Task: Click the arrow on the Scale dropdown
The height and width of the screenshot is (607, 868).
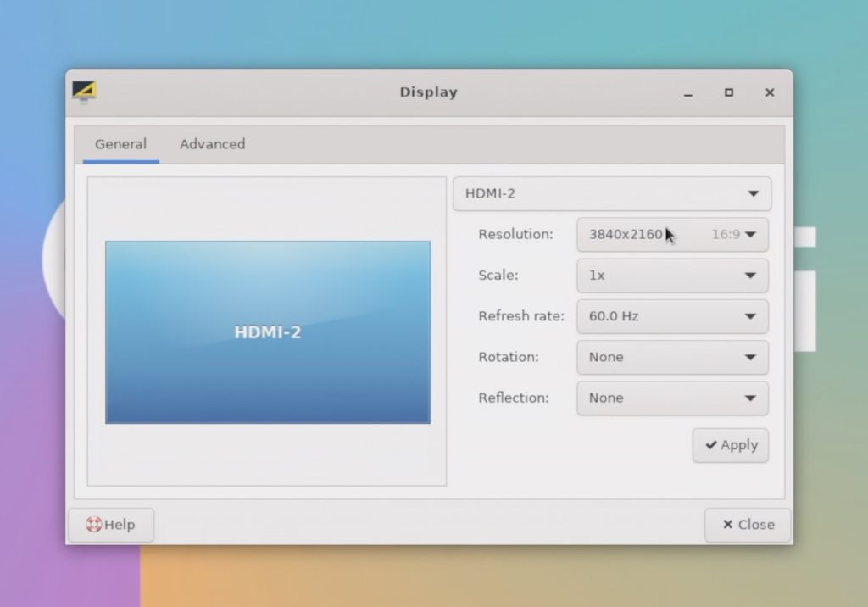Action: coord(750,276)
